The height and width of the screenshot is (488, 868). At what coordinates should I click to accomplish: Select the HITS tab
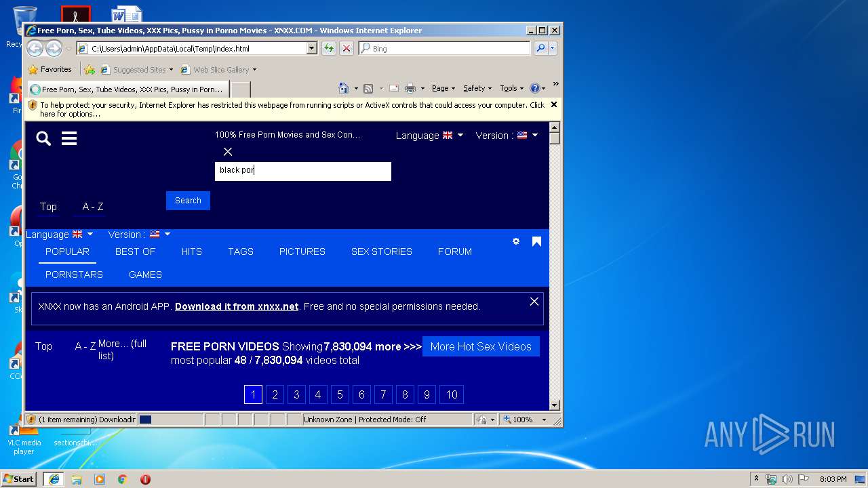pyautogui.click(x=192, y=251)
